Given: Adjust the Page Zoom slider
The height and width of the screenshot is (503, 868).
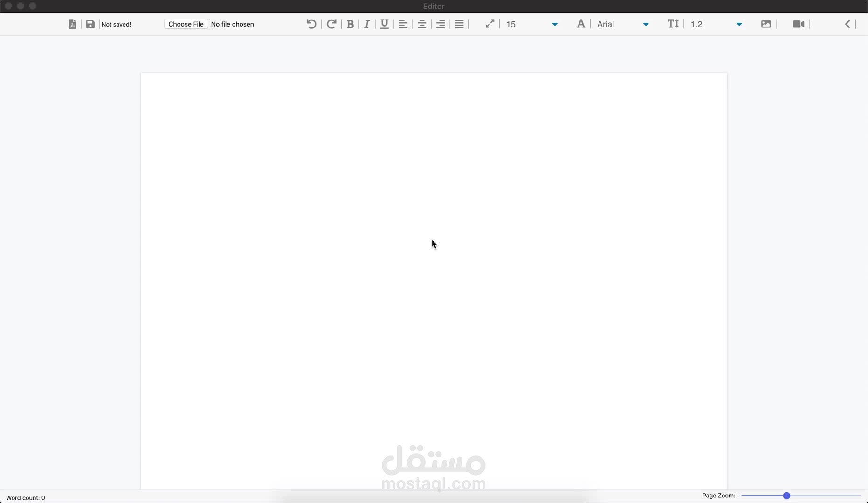Looking at the screenshot, I should pos(786,496).
